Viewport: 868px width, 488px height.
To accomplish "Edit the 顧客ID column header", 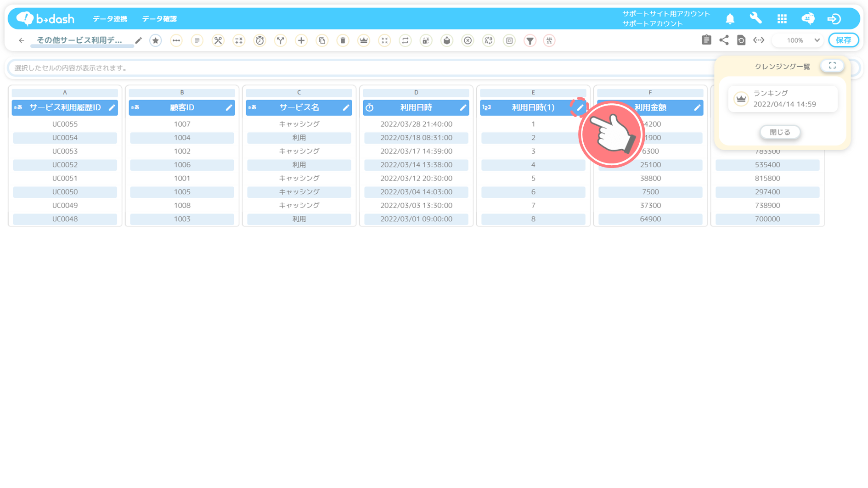I will [x=229, y=107].
